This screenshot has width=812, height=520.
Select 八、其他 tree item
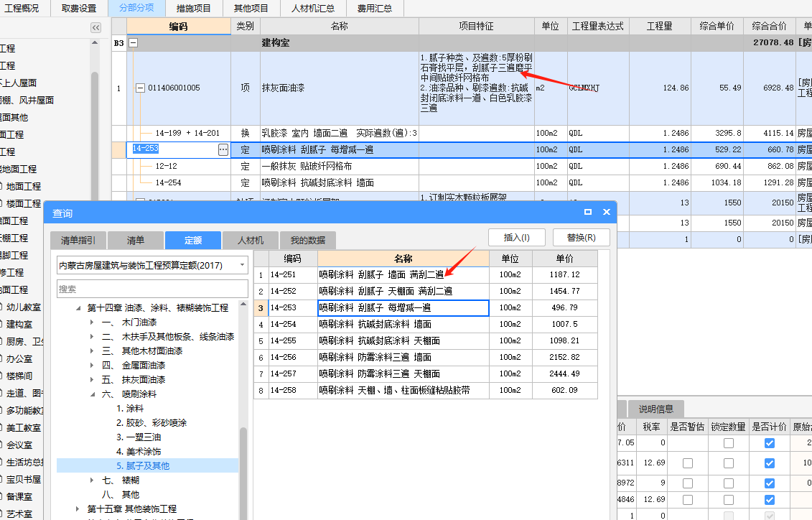tap(120, 495)
